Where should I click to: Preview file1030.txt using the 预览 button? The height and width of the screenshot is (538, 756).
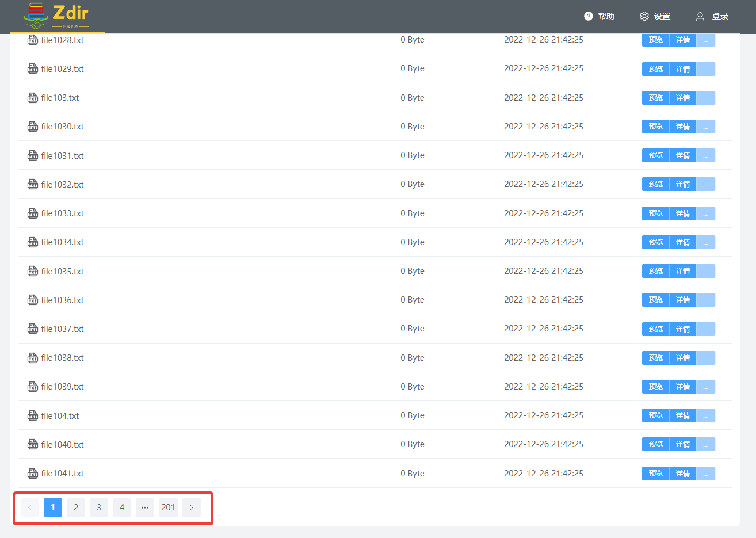point(655,127)
